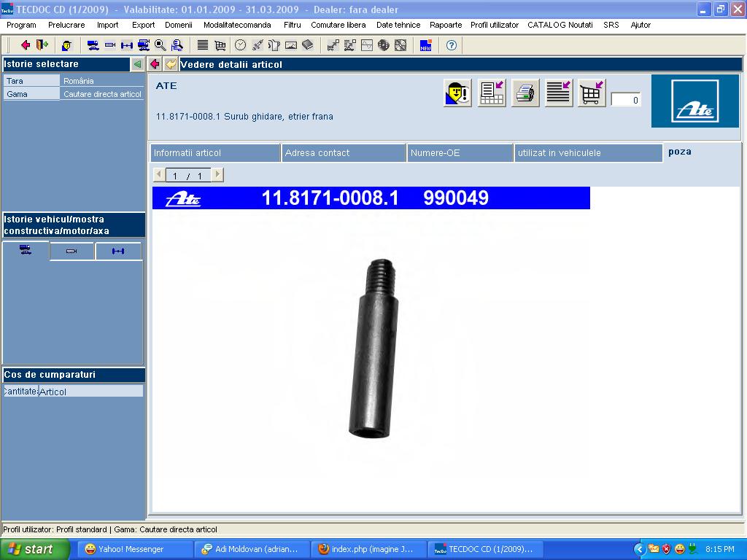Select engine tab in vehicle history panel

click(x=71, y=251)
